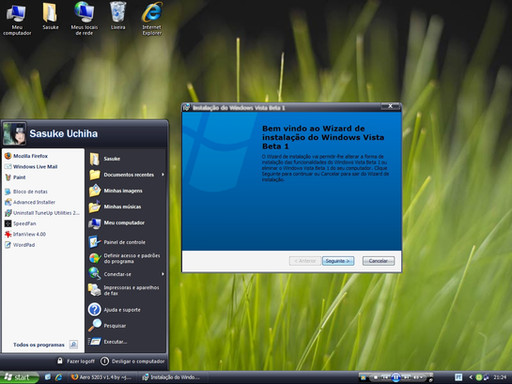Click the taskbar clock 21:24
The width and height of the screenshot is (512, 384).
pos(500,377)
